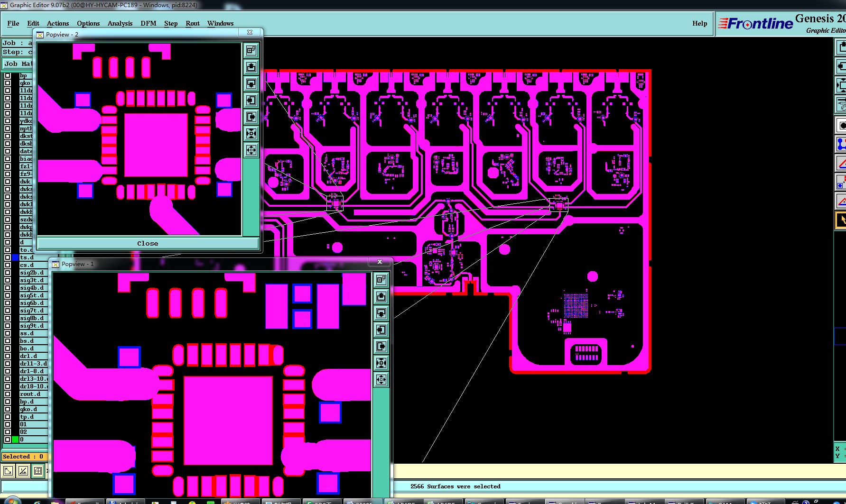Click the blue connected-nodes tool in right toolbar

tap(841, 144)
